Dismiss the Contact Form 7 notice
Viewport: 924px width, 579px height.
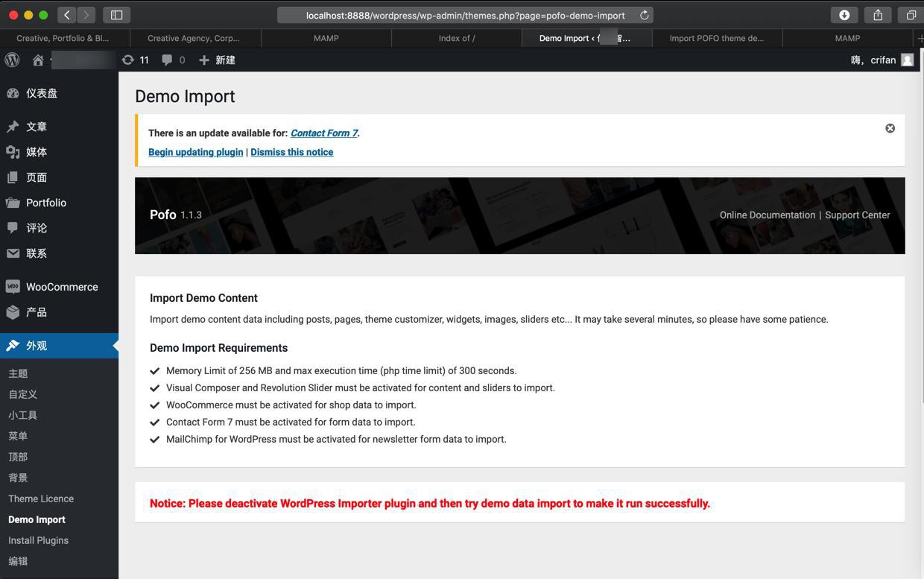pos(890,128)
